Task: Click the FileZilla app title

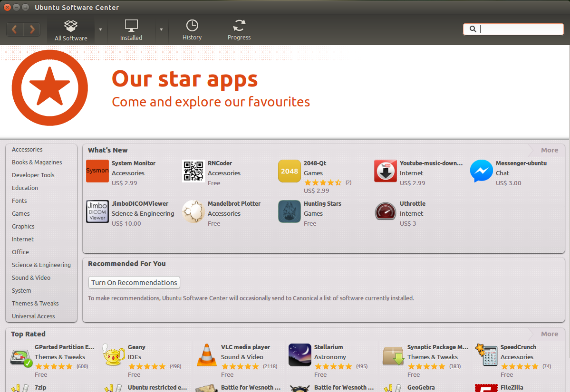Action: [512, 387]
